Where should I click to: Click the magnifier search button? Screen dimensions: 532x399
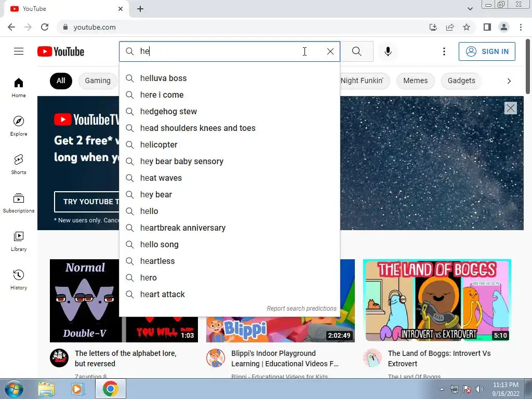356,51
